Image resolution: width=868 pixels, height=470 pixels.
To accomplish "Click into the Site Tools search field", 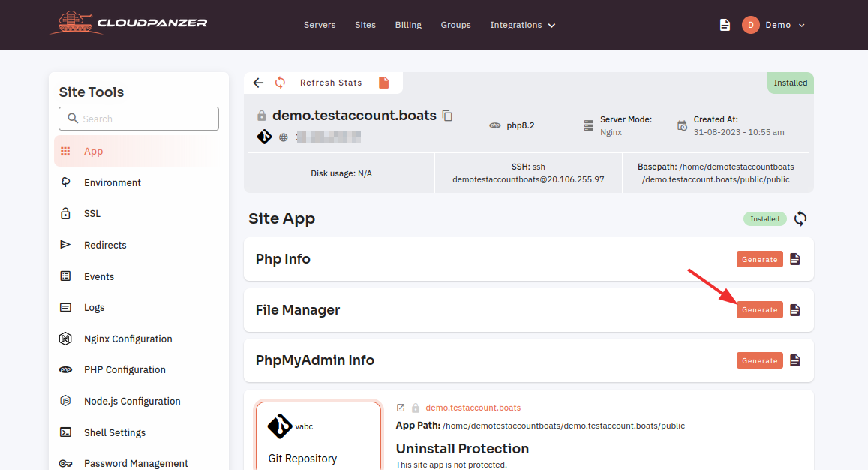I will (139, 119).
